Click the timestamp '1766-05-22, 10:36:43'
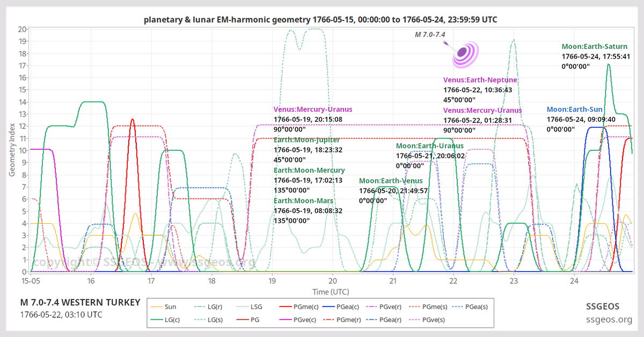 click(x=478, y=90)
